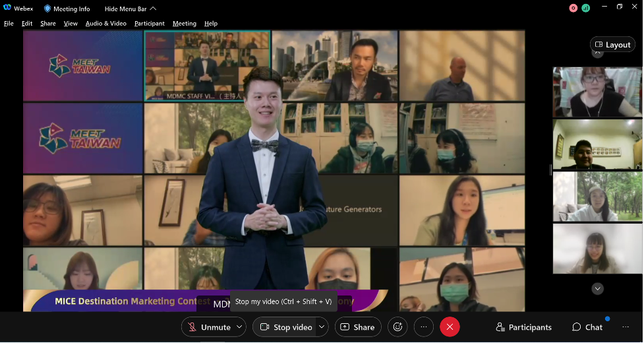Screen dimensions: 644x343
Task: Open the Chat panel
Action: pos(587,327)
